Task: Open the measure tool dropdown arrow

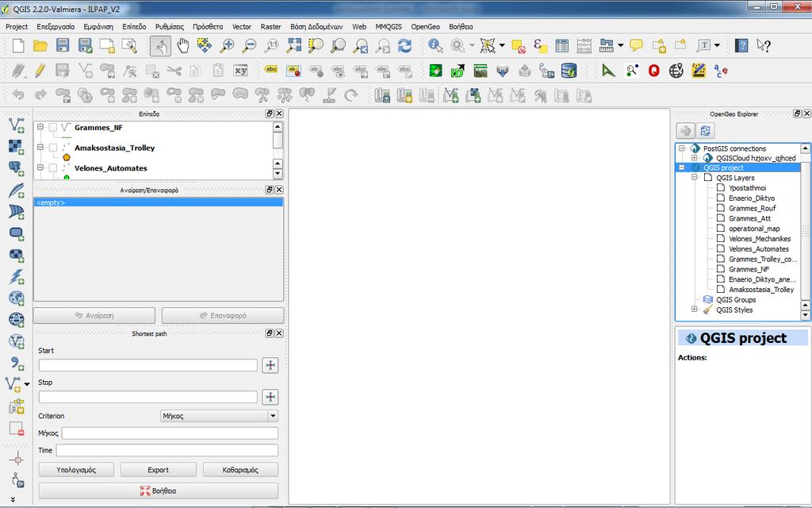Action: point(620,45)
